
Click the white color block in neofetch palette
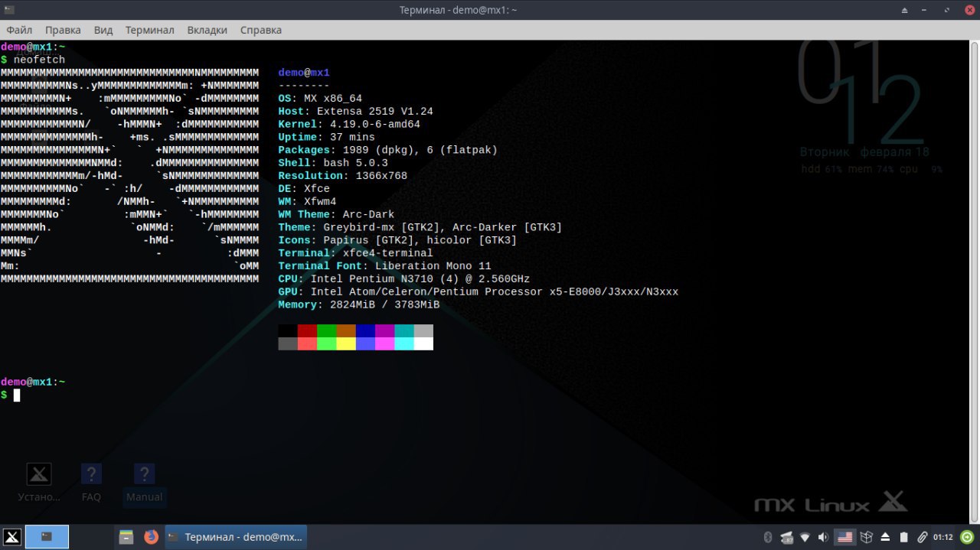(x=423, y=343)
